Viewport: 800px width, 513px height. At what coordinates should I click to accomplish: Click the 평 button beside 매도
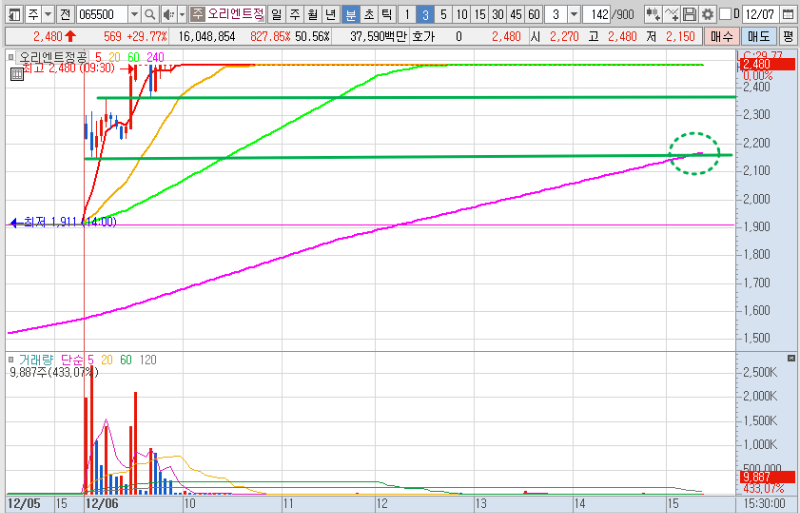(x=788, y=36)
